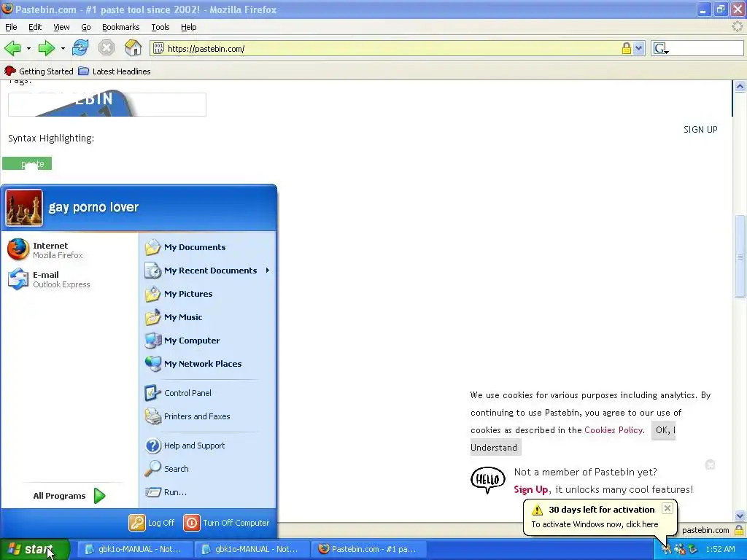Switch to second gbk1o-MANUAL Notepad taskbar item
Image resolution: width=747 pixels, height=560 pixels.
[252, 549]
